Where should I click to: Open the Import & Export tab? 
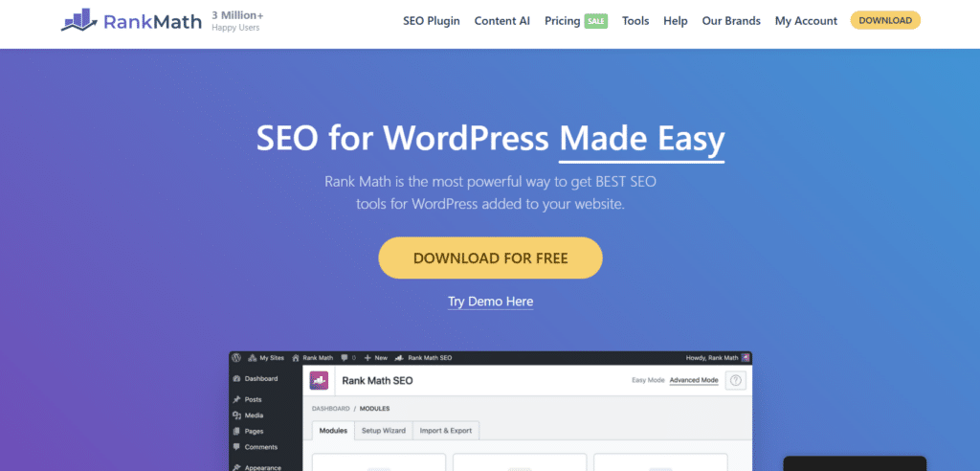click(x=446, y=431)
